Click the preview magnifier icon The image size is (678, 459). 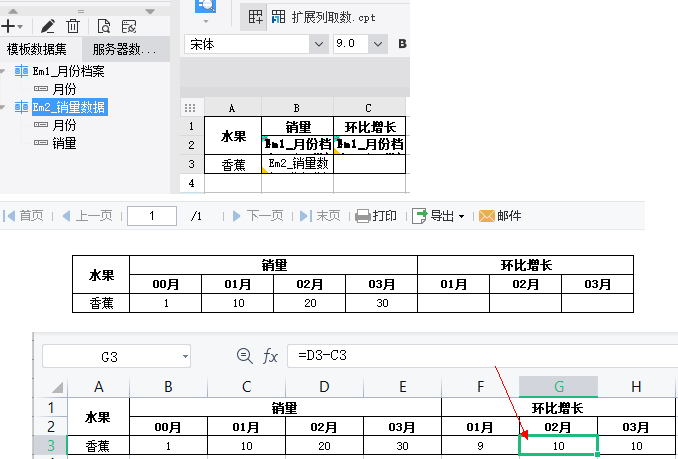pyautogui.click(x=206, y=5)
